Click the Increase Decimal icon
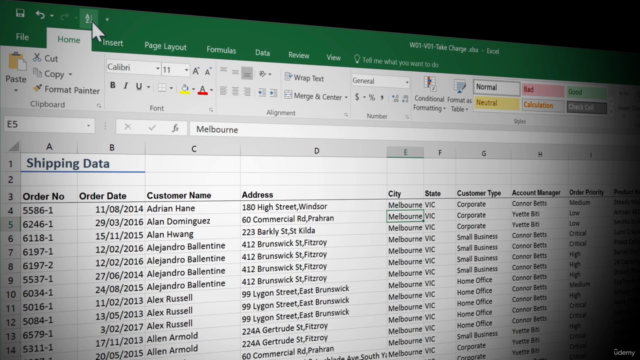The height and width of the screenshot is (360, 640). click(x=395, y=98)
